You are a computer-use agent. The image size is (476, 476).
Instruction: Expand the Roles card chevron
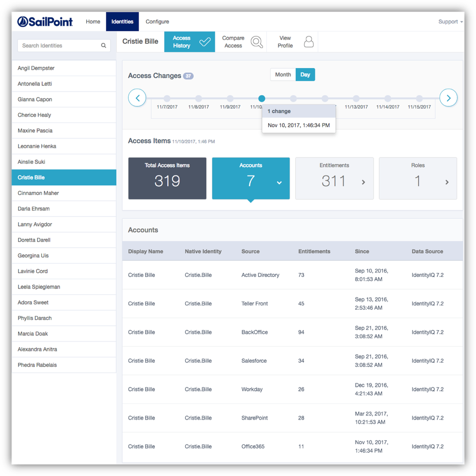(447, 182)
